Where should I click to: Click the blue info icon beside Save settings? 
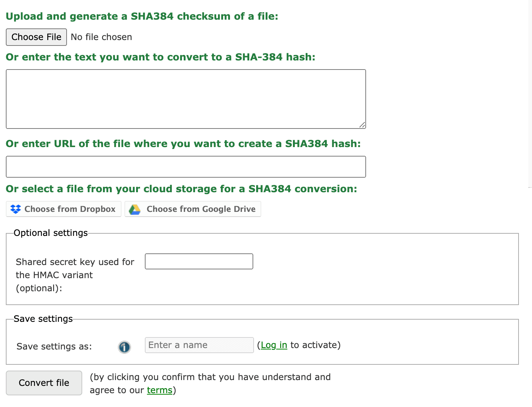click(124, 347)
